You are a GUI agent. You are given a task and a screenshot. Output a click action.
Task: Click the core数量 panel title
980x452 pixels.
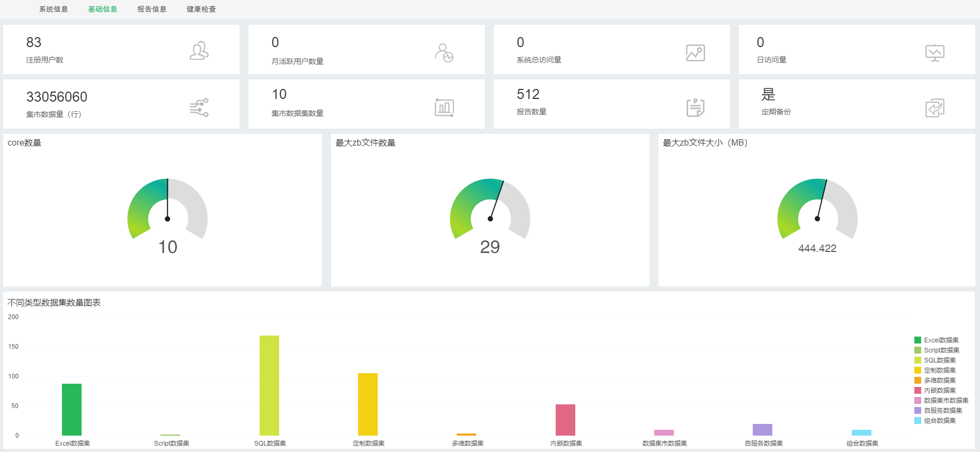tap(24, 143)
